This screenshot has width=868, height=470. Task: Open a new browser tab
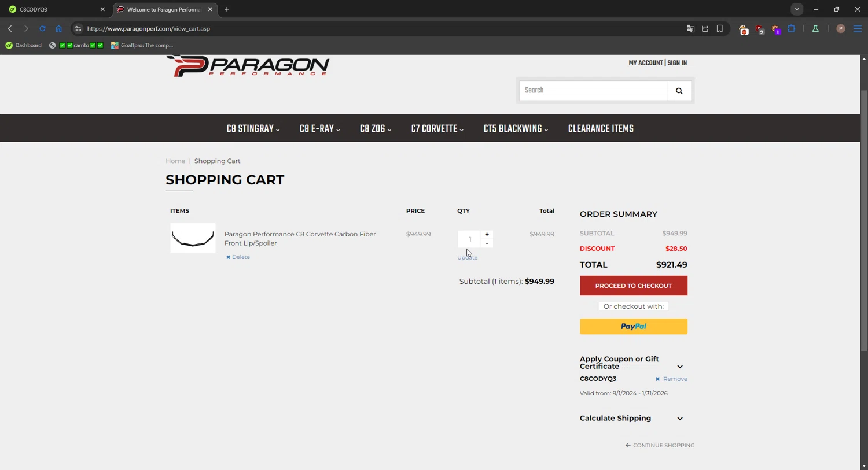click(x=227, y=9)
